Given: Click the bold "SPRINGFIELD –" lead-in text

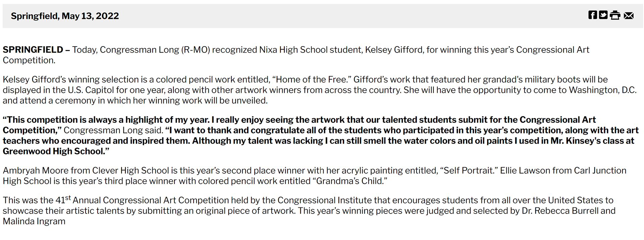Looking at the screenshot, I should (x=36, y=50).
